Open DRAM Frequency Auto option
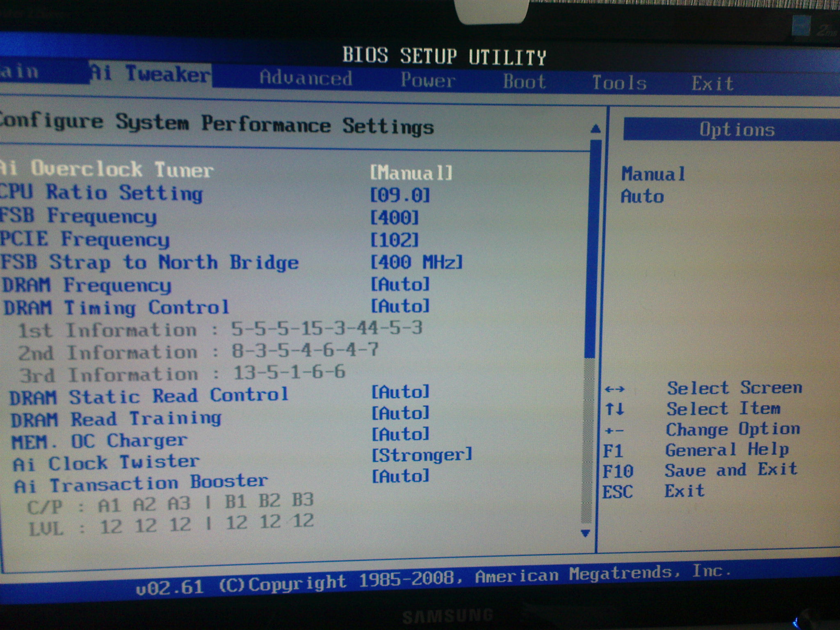 click(400, 284)
